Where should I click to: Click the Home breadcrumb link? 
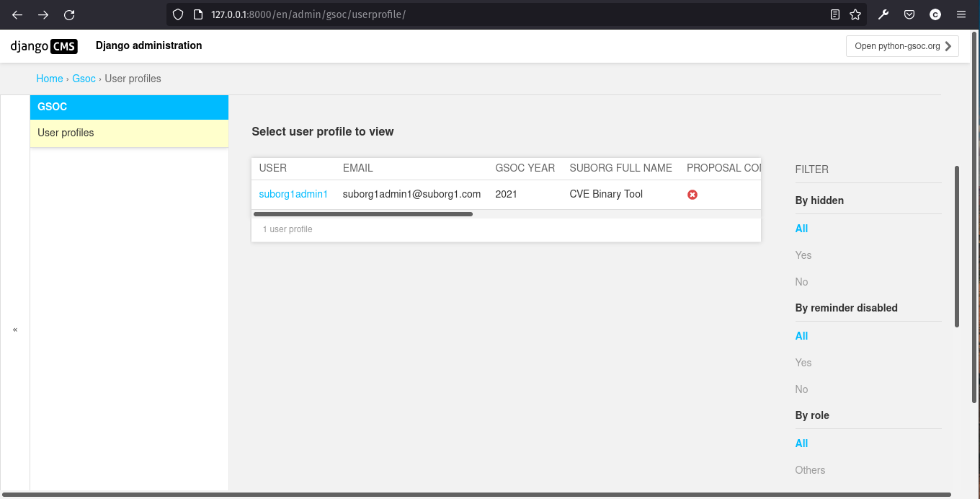coord(49,79)
